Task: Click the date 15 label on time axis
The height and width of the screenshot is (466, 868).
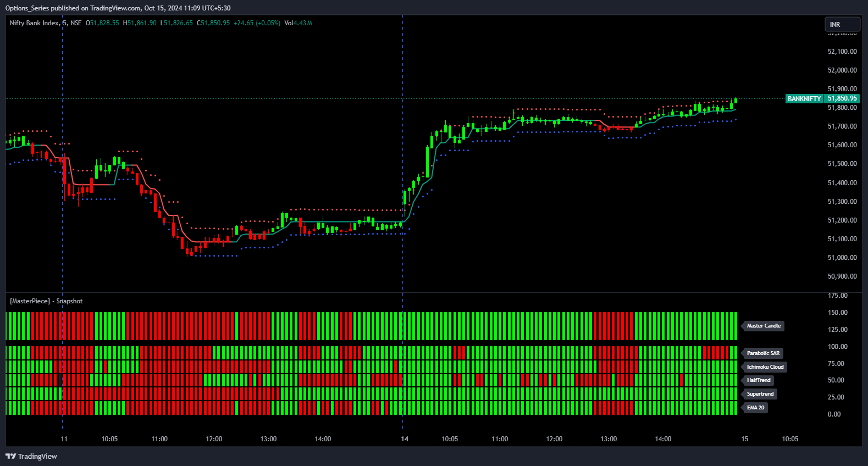Action: point(745,439)
